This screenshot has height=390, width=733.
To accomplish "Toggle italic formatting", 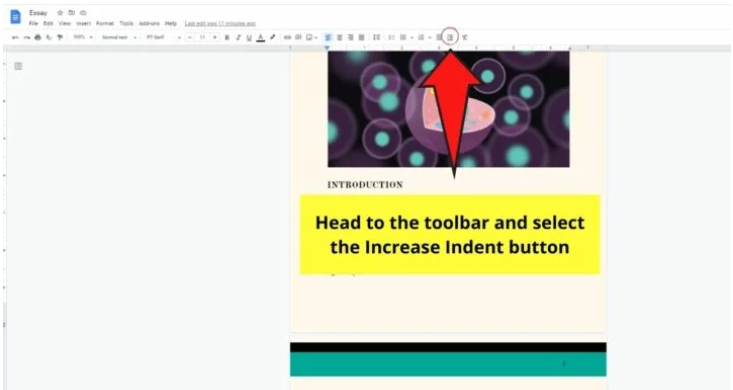I will click(x=238, y=37).
